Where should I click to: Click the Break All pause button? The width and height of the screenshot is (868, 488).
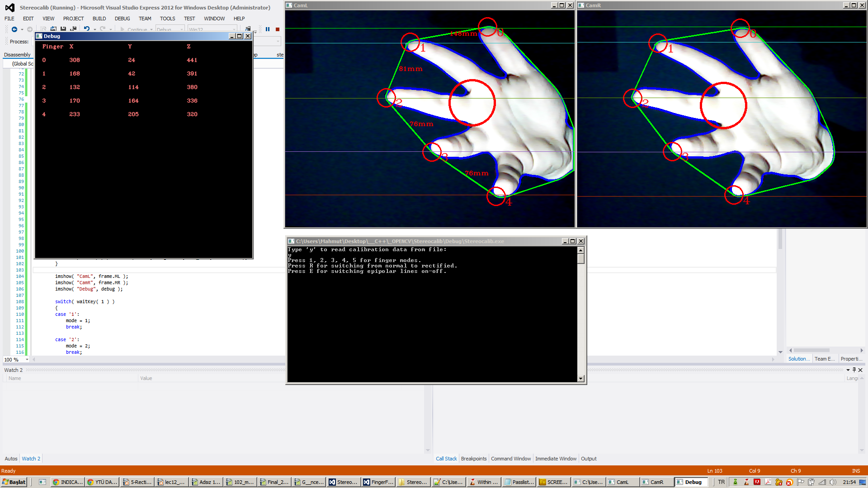tap(268, 29)
